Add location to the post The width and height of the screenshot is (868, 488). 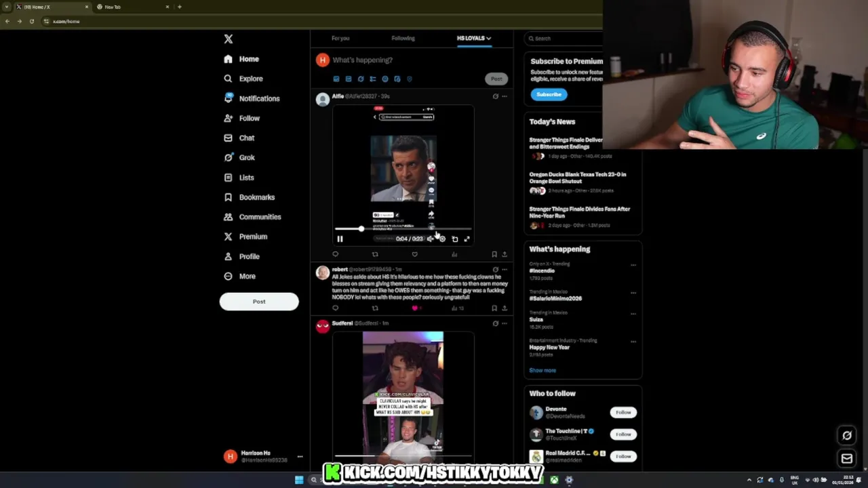pos(410,79)
